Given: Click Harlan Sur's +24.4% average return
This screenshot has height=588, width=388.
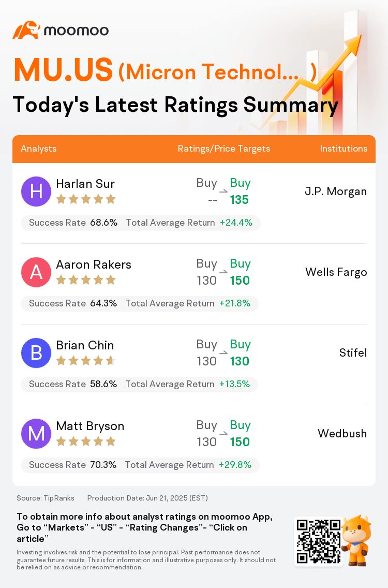Looking at the screenshot, I should pyautogui.click(x=236, y=223).
